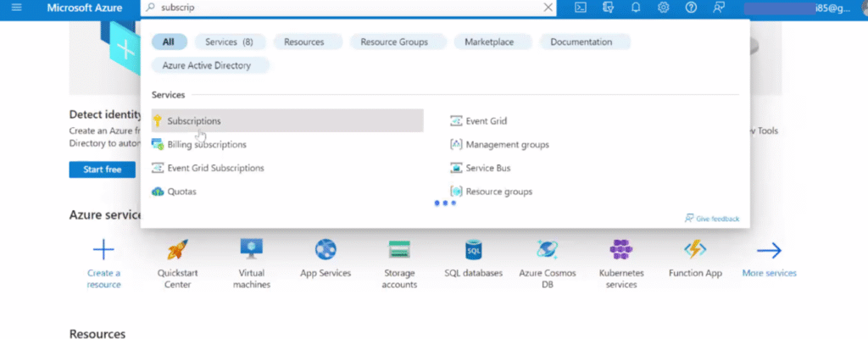Click inside the search field
The width and height of the screenshot is (868, 339).
click(348, 8)
